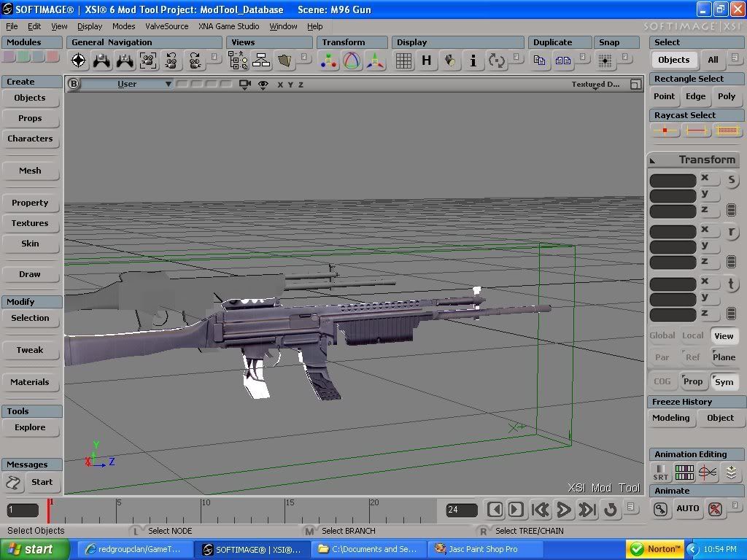The width and height of the screenshot is (747, 560).
Task: Select raycast polygon selection icon
Action: pos(727,130)
